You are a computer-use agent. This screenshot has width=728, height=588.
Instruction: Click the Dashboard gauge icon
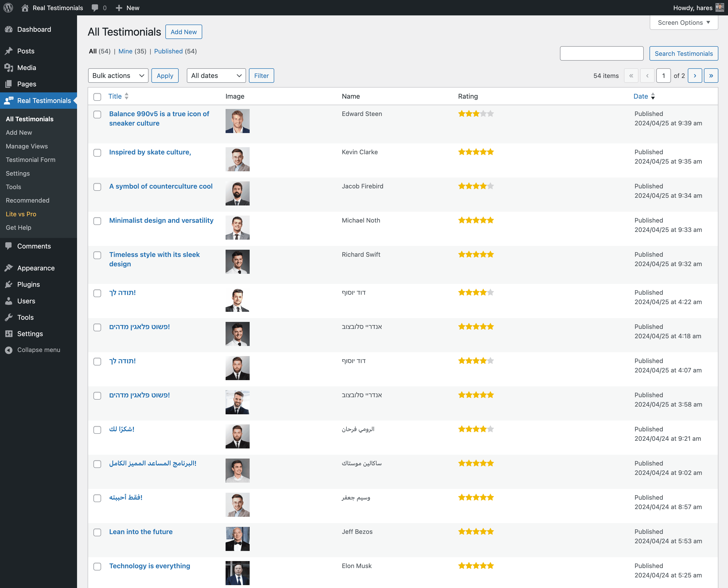9,29
